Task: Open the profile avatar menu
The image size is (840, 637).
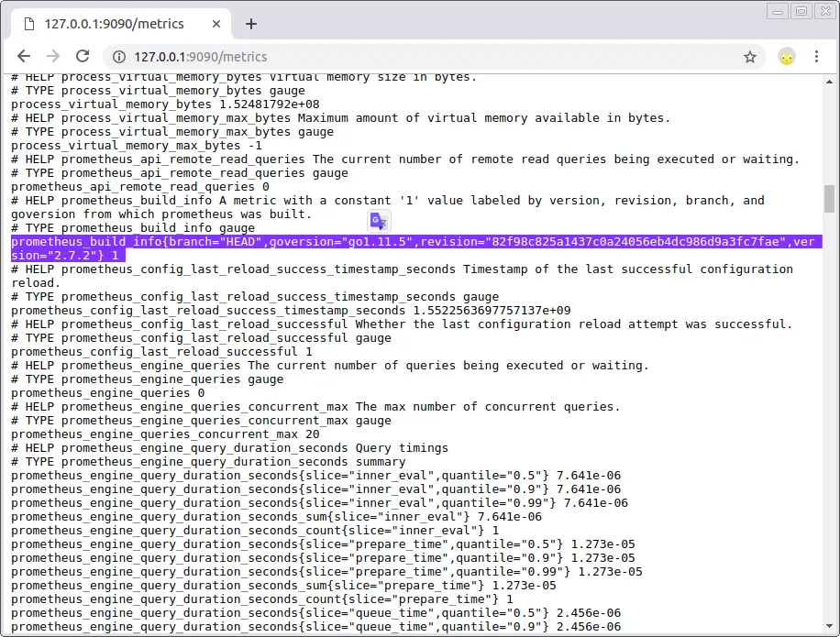Action: [x=787, y=57]
